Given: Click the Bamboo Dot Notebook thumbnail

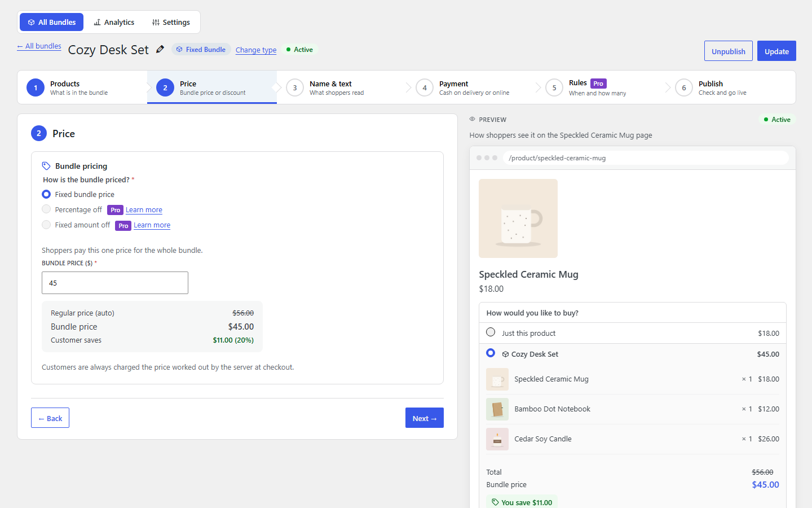Looking at the screenshot, I should pos(497,409).
